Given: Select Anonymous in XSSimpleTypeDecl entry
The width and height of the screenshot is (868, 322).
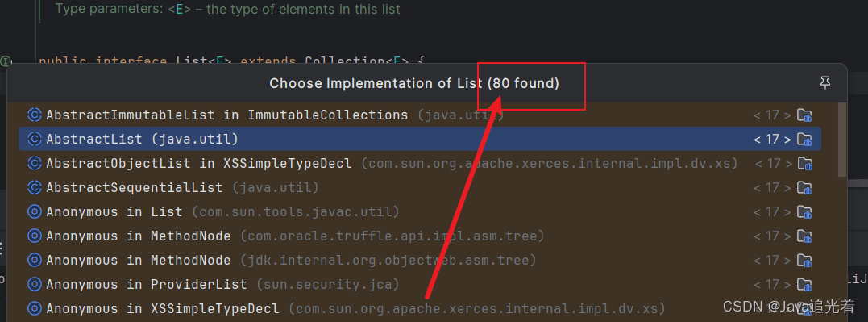Looking at the screenshot, I should (420, 308).
